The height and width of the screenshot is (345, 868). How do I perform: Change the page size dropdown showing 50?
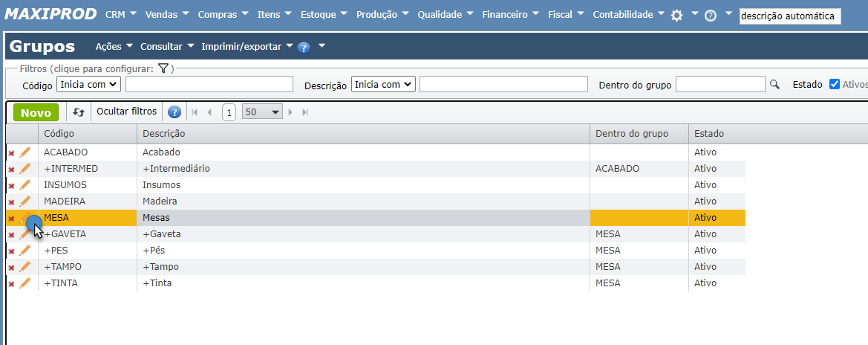click(263, 112)
